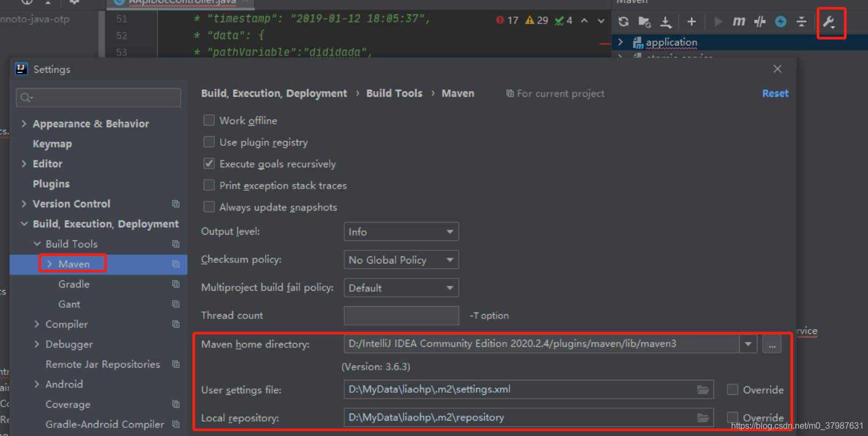Open Gradle-Android Compiler page
This screenshot has height=436, width=868.
105,424
